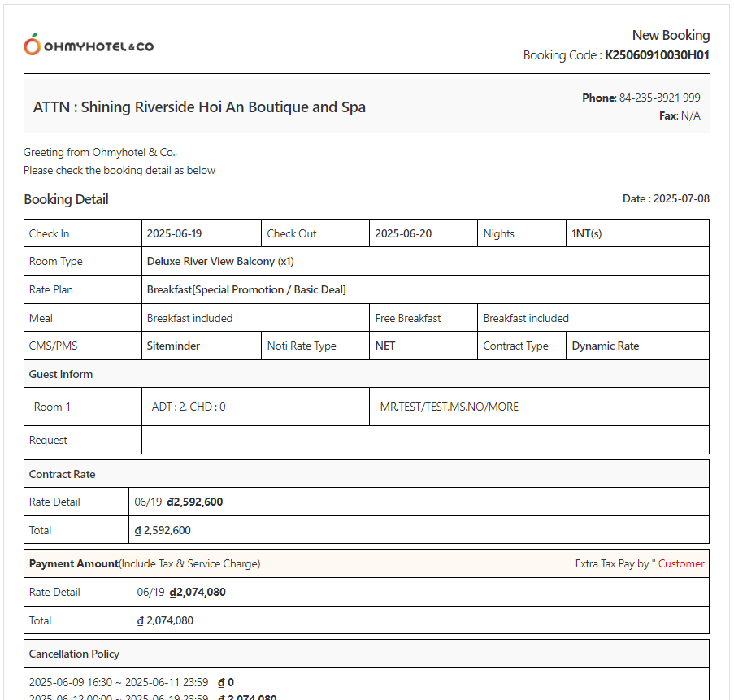This screenshot has height=700, width=734.
Task: Click the New Booking heading
Action: (x=671, y=35)
